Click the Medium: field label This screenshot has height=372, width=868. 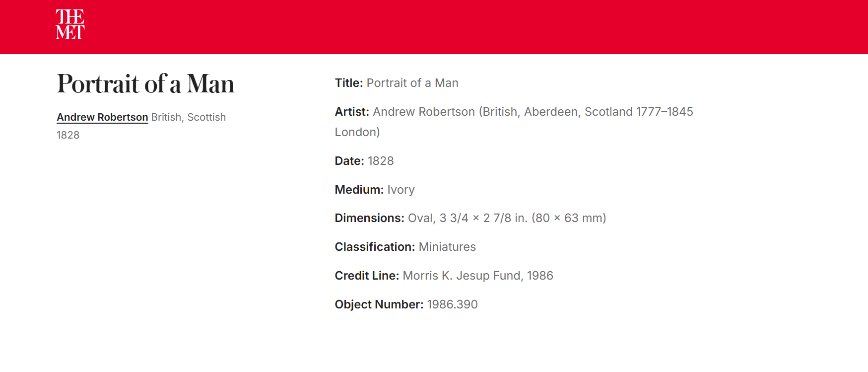tap(359, 190)
